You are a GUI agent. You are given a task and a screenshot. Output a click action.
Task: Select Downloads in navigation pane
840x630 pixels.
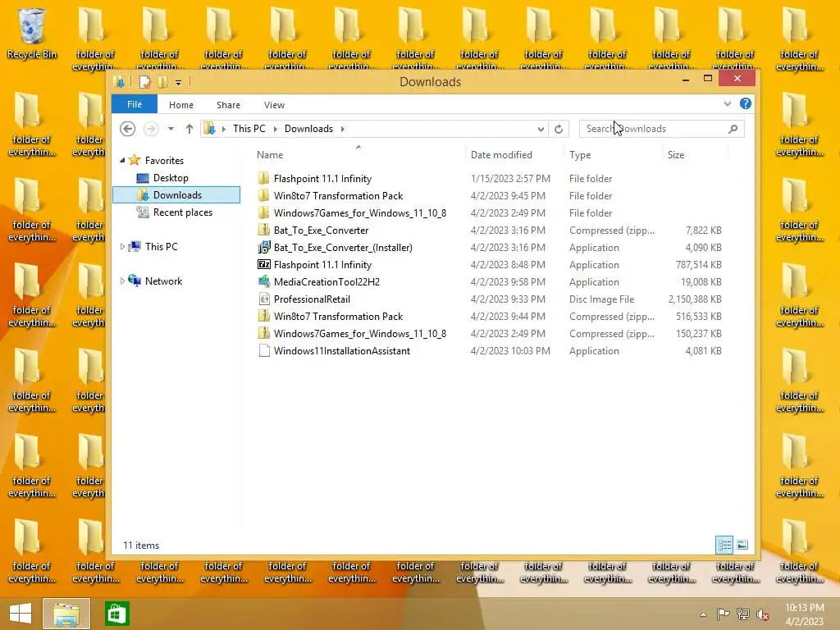(x=177, y=195)
